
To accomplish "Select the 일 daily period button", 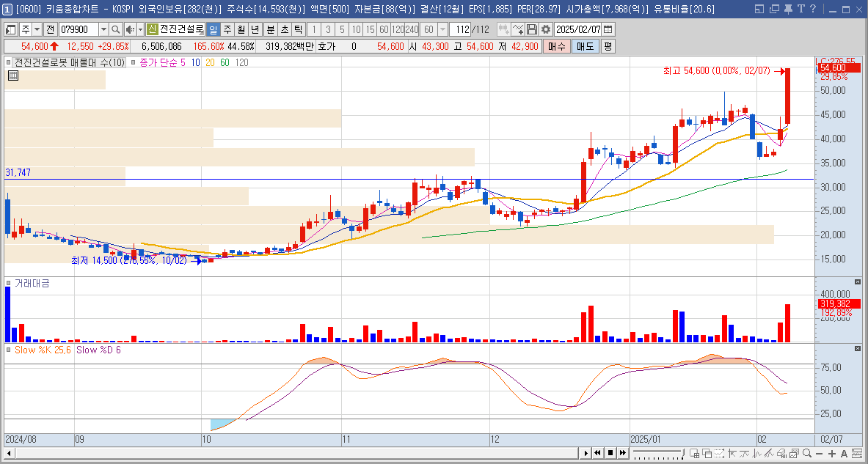I will point(213,29).
